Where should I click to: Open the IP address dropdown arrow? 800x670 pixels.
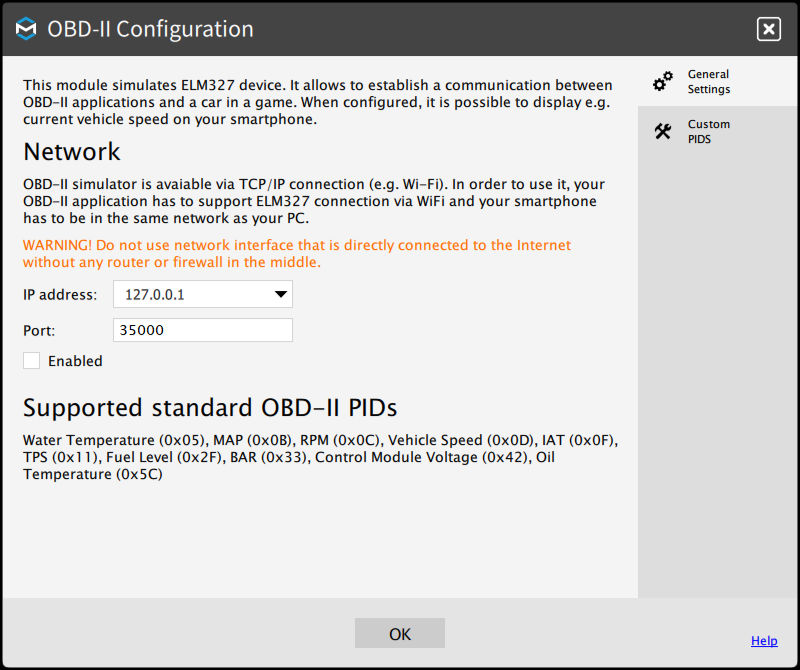(x=280, y=294)
